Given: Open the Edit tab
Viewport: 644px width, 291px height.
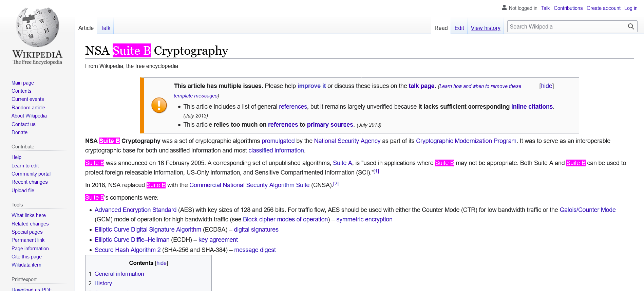Looking at the screenshot, I should (459, 28).
